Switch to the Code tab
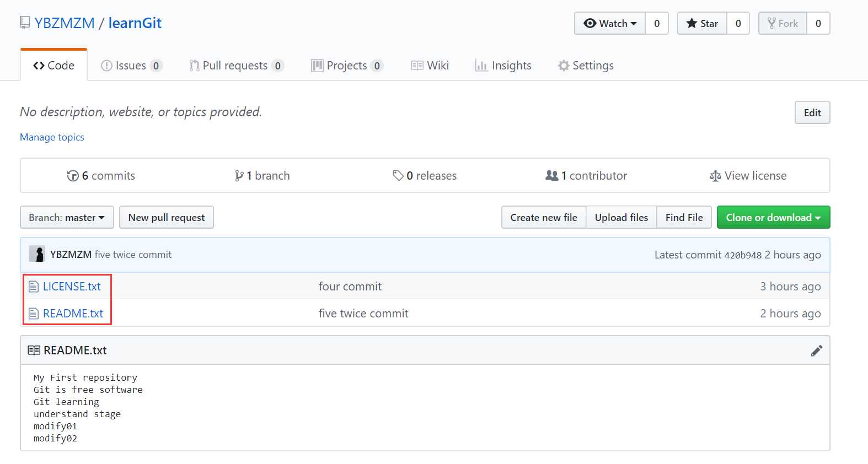Image resolution: width=868 pixels, height=464 pixels. [53, 65]
